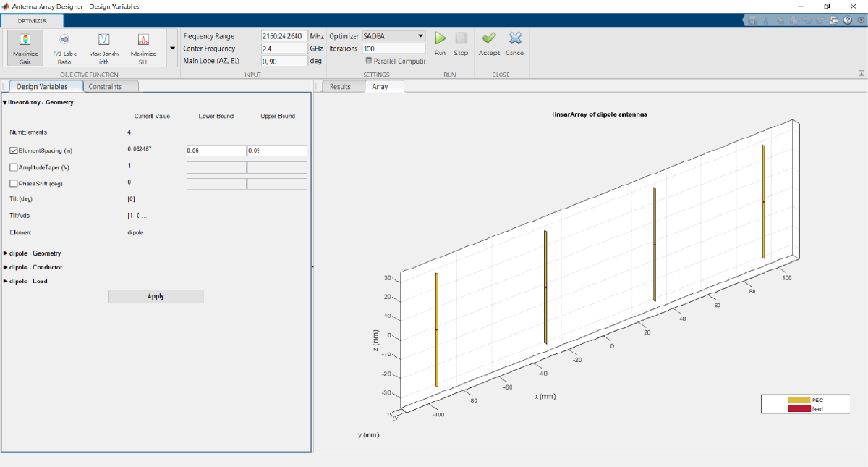Pick the Maximize SLL objective
Viewport: 868px width, 467px height.
143,47
